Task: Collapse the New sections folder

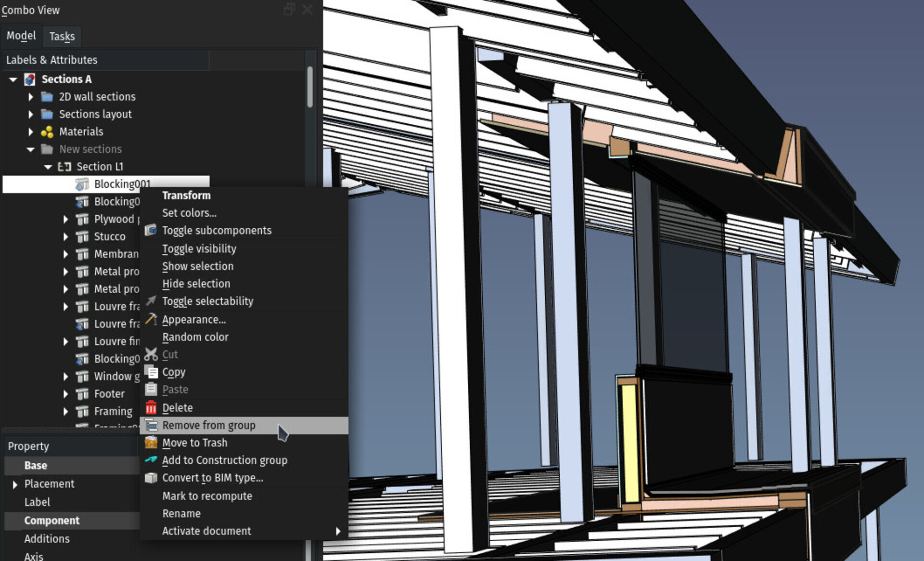Action: click(31, 149)
